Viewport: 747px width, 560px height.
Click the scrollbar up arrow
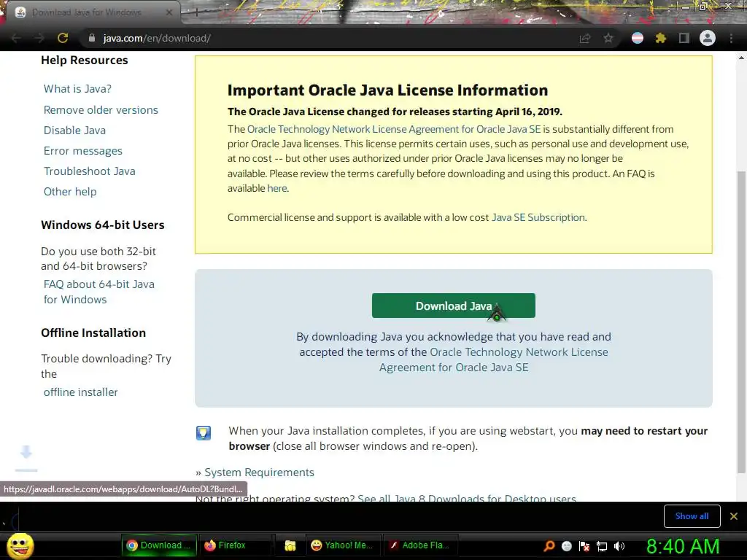coord(741,58)
